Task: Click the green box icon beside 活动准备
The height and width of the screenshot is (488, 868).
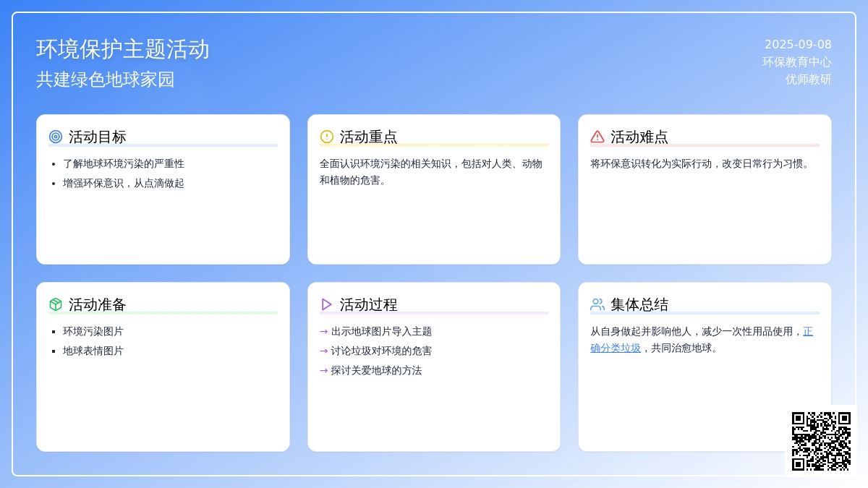Action: pos(56,304)
